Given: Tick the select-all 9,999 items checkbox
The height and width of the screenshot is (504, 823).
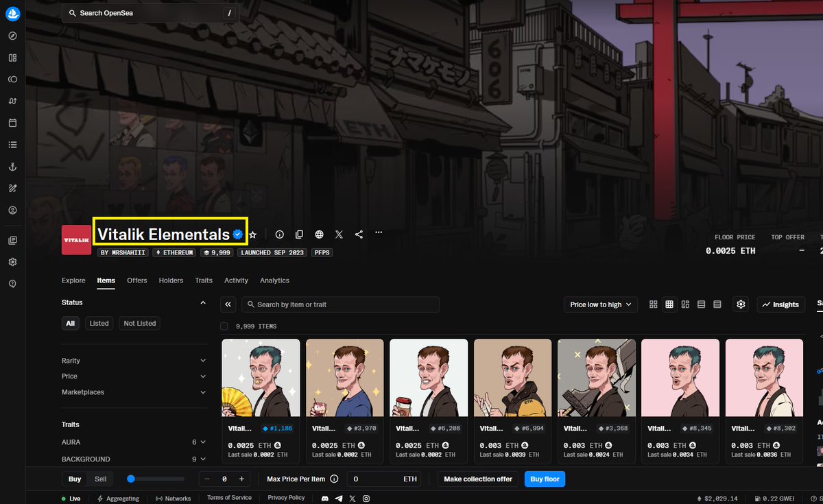Looking at the screenshot, I should point(224,326).
